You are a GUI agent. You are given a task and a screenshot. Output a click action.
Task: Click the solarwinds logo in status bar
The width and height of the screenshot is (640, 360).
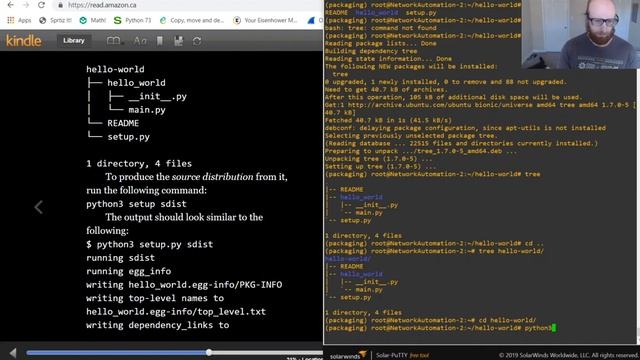click(x=348, y=355)
